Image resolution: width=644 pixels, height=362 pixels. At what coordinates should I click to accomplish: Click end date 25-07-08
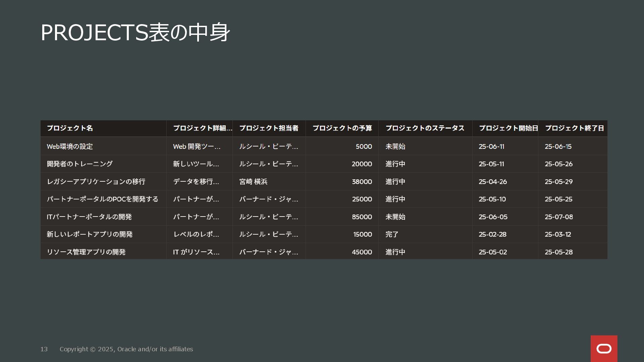(x=558, y=217)
